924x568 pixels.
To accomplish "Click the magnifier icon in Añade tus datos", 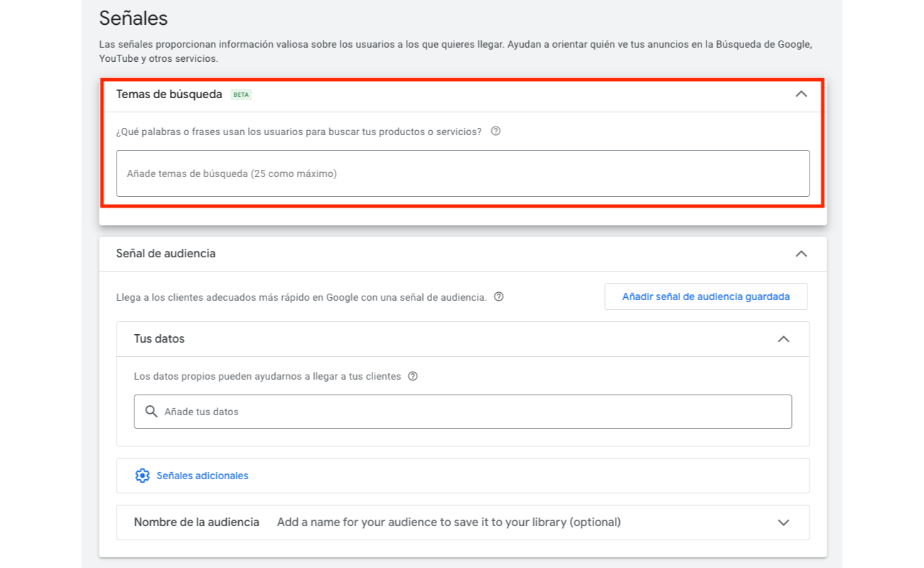I will 151,412.
